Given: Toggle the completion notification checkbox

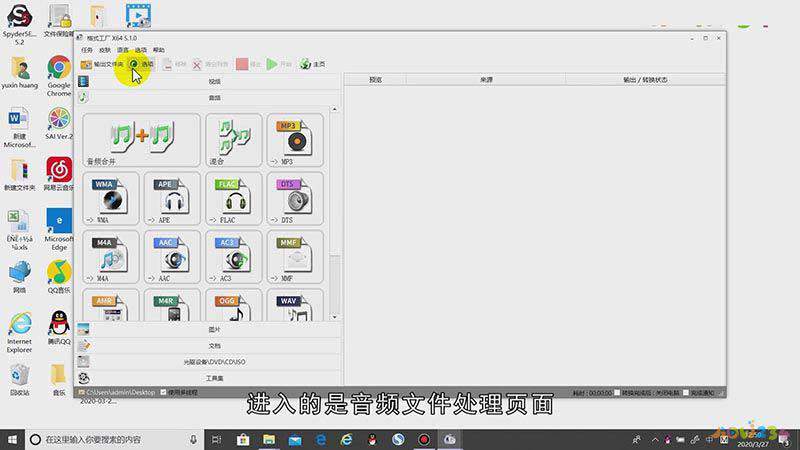Looking at the screenshot, I should pos(684,393).
